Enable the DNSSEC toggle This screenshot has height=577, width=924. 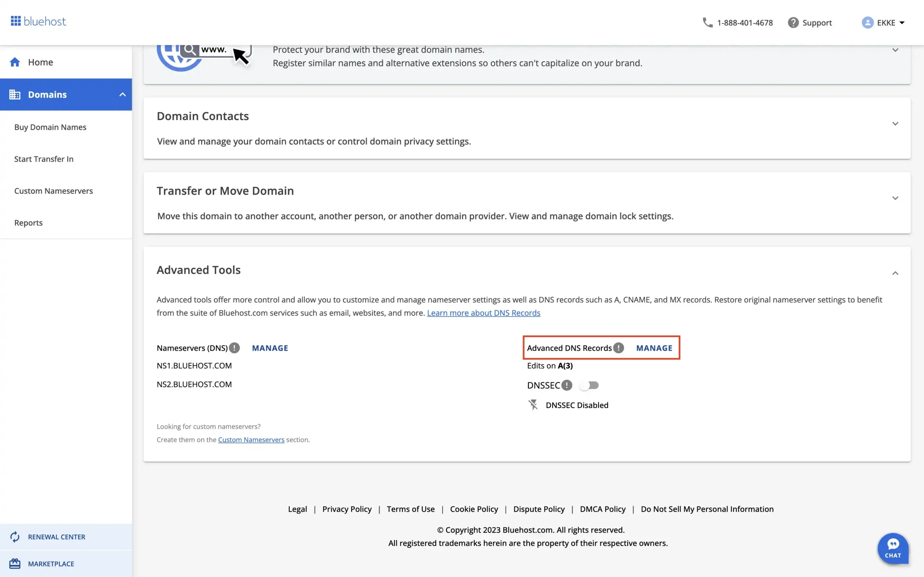[x=589, y=385]
